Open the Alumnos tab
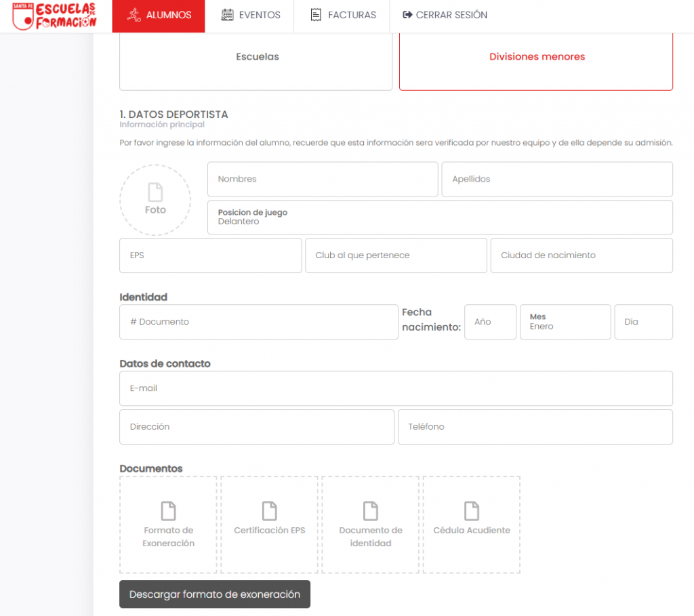This screenshot has height=616, width=694. 159,15
